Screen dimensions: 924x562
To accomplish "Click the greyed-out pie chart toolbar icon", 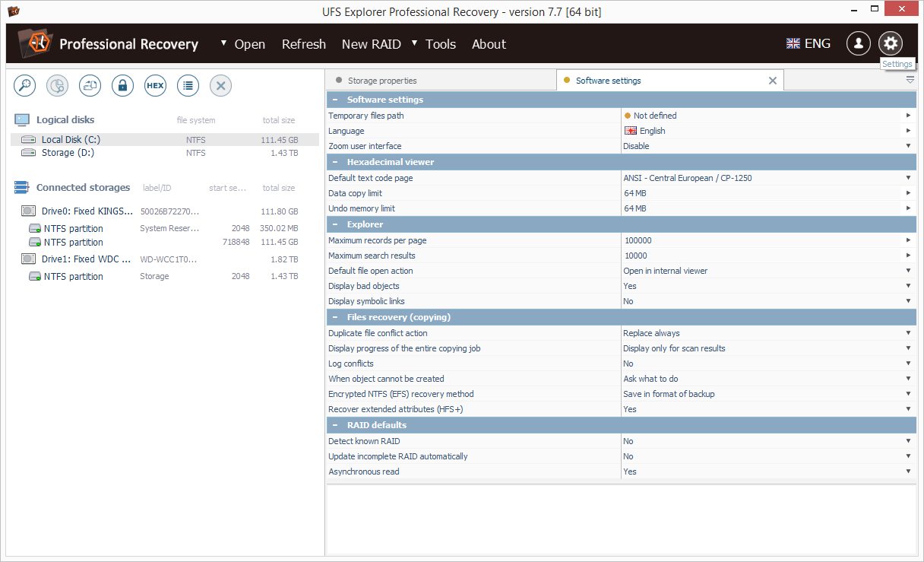I will point(58,86).
